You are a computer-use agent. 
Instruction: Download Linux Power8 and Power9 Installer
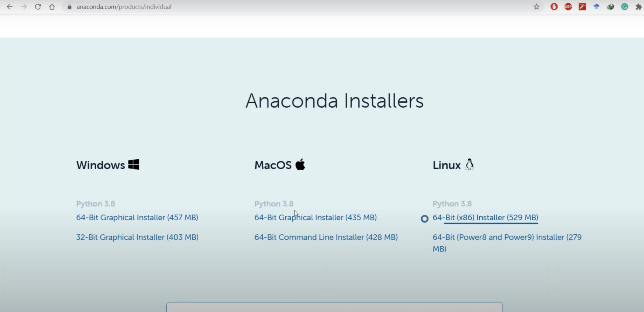click(x=507, y=237)
